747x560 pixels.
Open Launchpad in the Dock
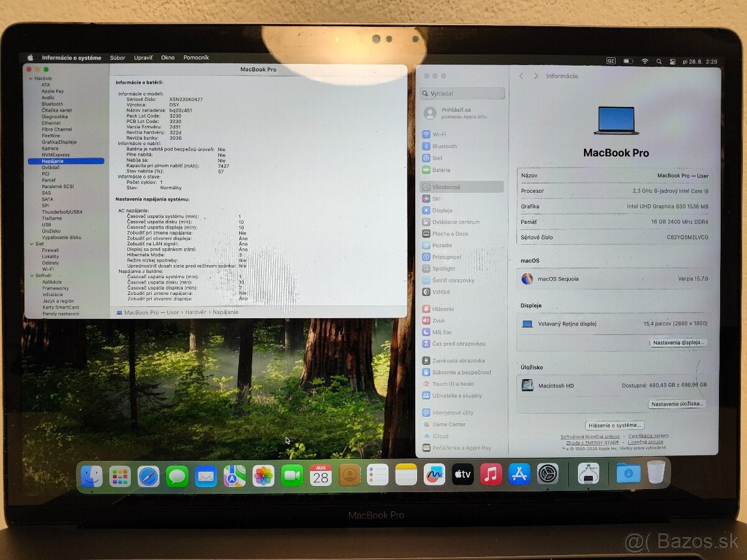(x=120, y=476)
